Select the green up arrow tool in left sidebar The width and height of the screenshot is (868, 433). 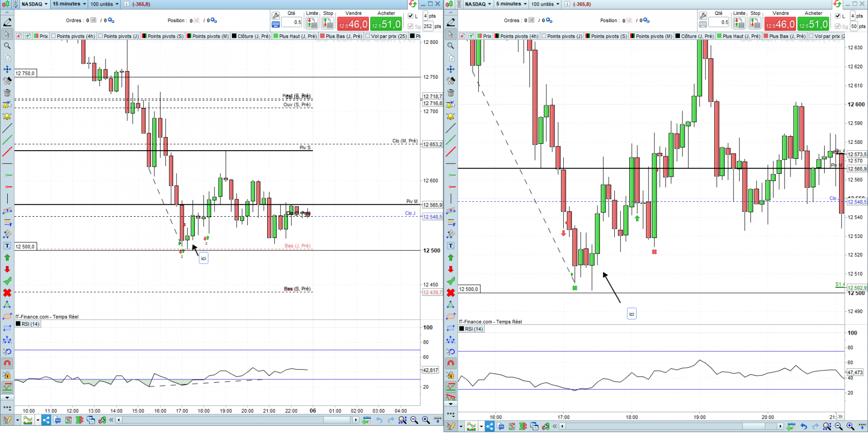[x=7, y=257]
